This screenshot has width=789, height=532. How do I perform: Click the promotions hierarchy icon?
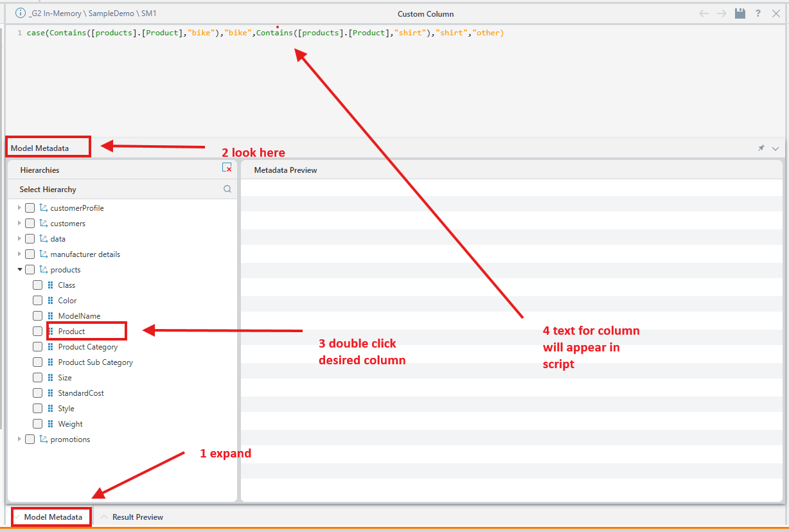(43, 439)
